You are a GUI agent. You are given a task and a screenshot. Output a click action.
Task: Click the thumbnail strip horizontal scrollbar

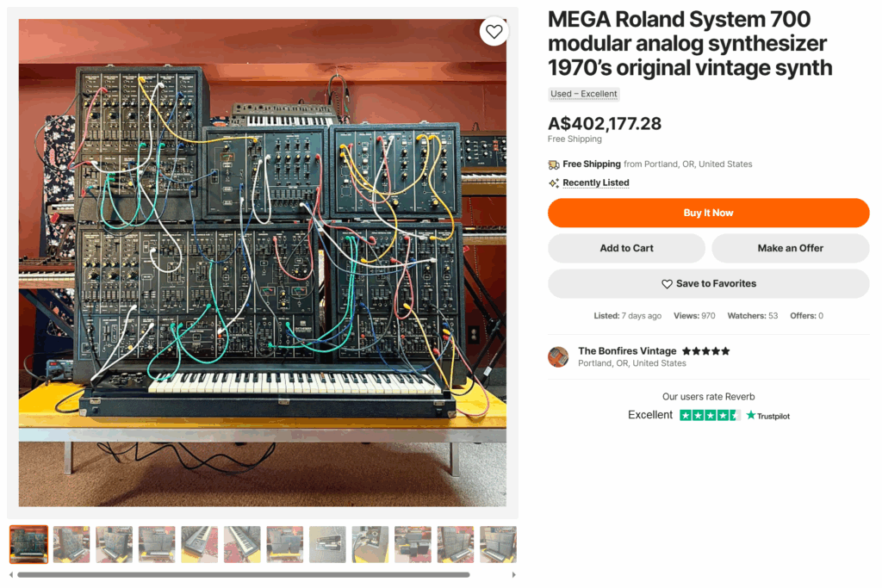[243, 574]
